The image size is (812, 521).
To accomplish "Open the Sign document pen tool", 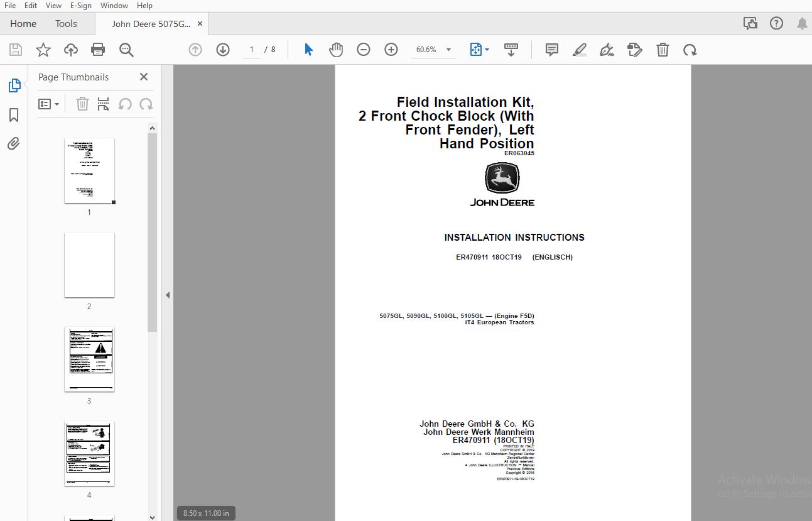I will [x=607, y=50].
